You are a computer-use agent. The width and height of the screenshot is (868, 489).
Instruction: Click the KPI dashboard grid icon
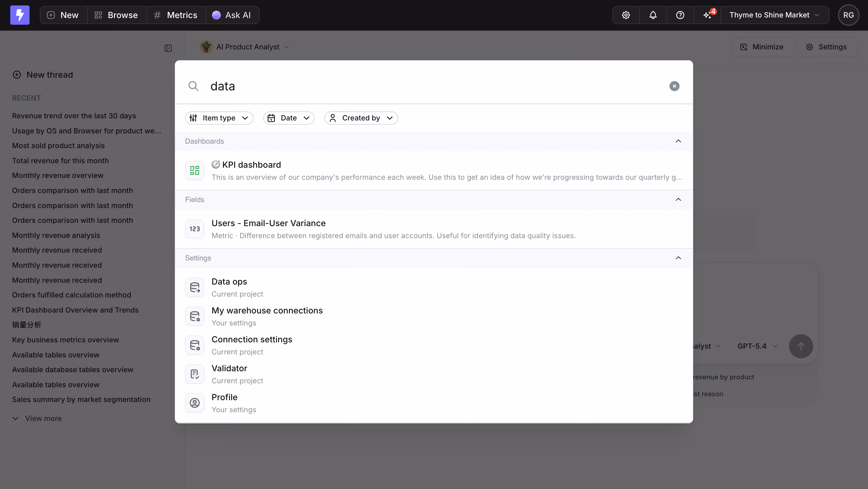[x=194, y=170]
